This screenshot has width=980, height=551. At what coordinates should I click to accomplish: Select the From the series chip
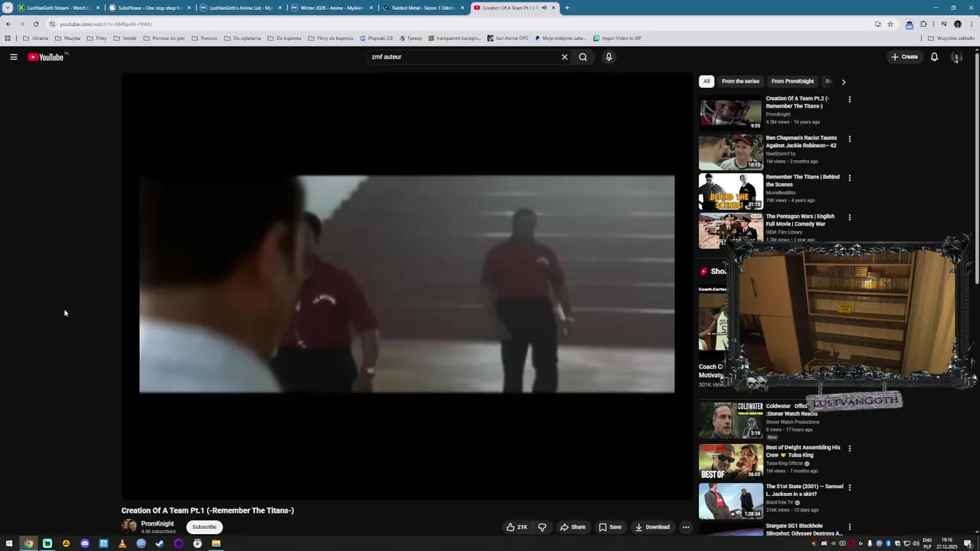(740, 81)
